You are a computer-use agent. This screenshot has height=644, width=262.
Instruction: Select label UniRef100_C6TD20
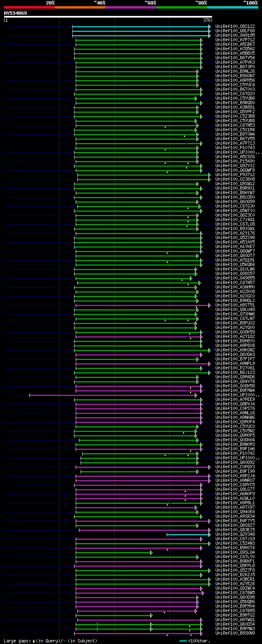[235, 94]
